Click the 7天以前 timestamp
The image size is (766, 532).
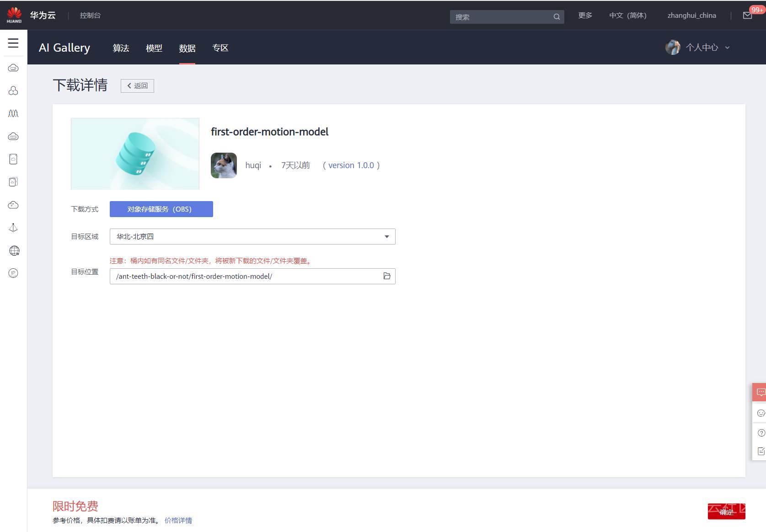click(295, 165)
